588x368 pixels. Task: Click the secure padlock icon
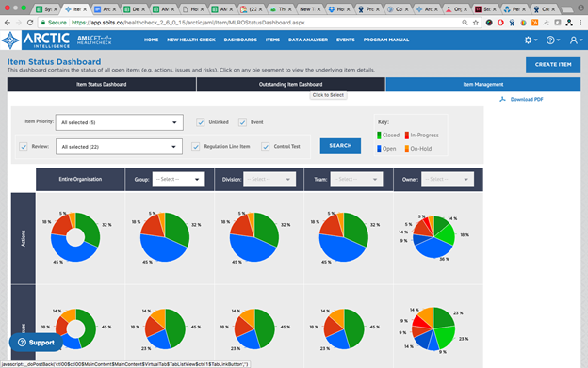coord(43,23)
